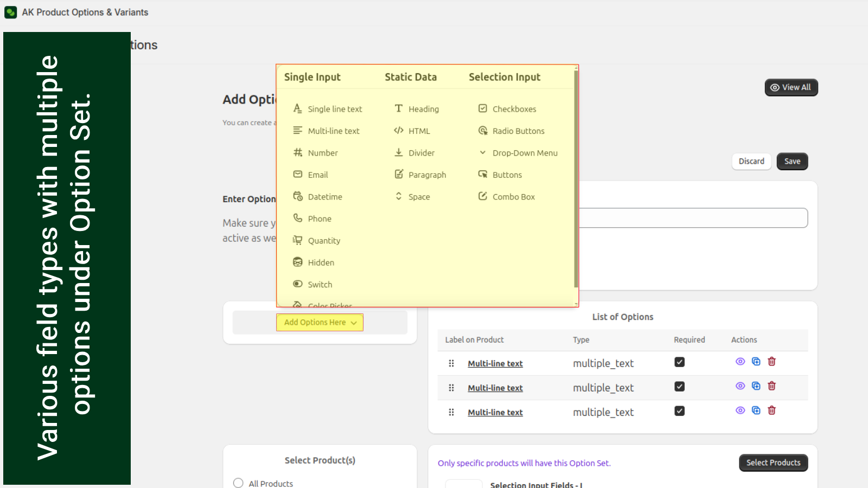Click the field type list scrollbar

point(576,179)
